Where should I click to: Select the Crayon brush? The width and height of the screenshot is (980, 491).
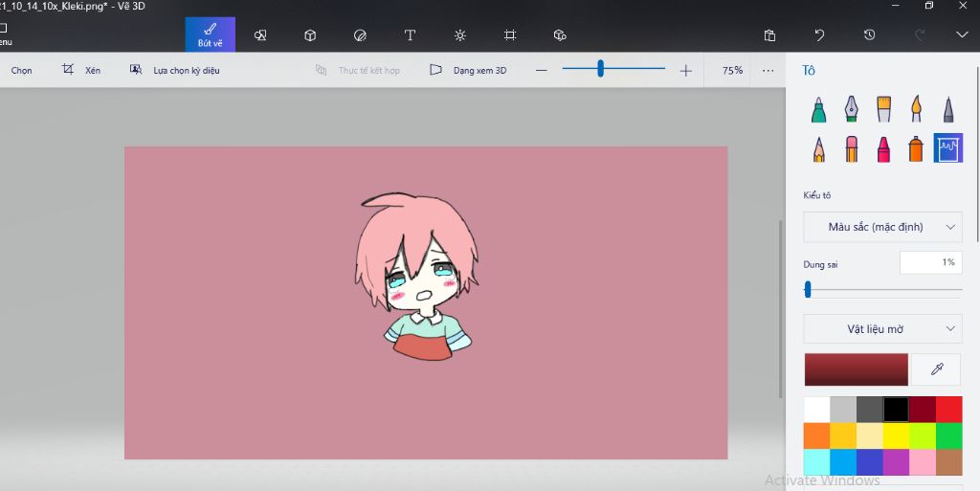pos(883,148)
